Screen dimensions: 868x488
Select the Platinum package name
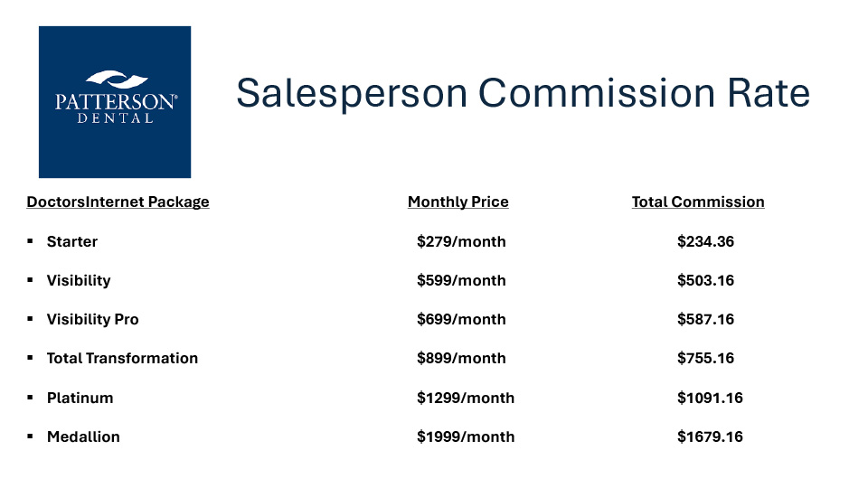pyautogui.click(x=80, y=398)
